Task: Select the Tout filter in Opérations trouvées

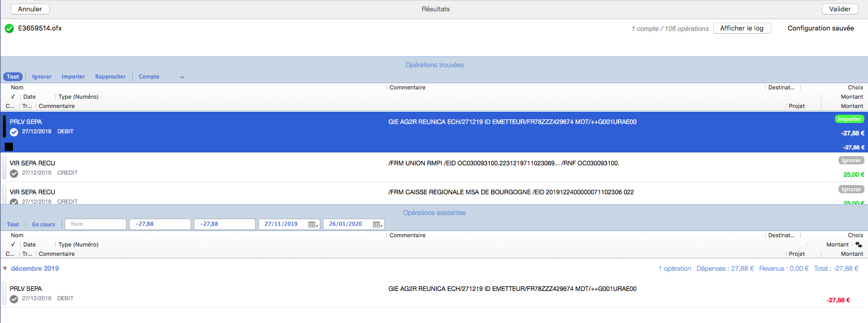Action: (13, 76)
